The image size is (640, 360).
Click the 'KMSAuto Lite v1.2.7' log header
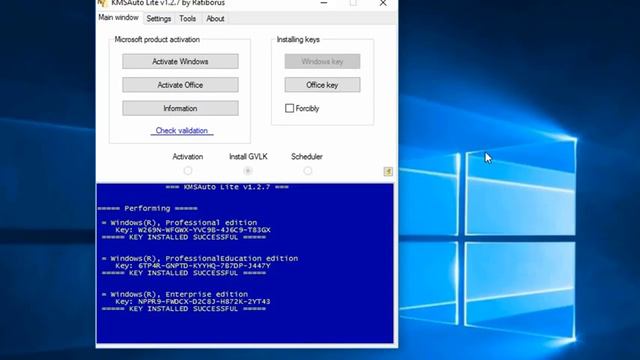(x=227, y=187)
